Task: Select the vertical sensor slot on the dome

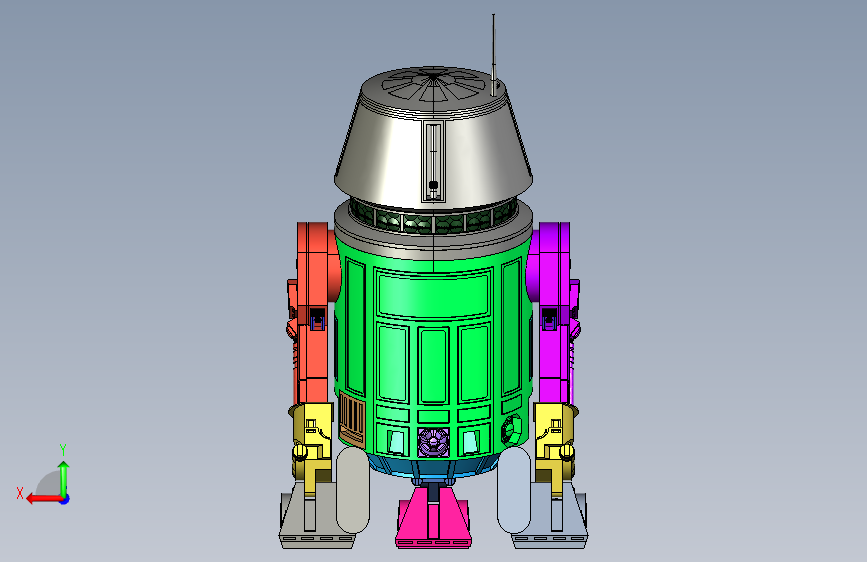Action: pyautogui.click(x=433, y=160)
